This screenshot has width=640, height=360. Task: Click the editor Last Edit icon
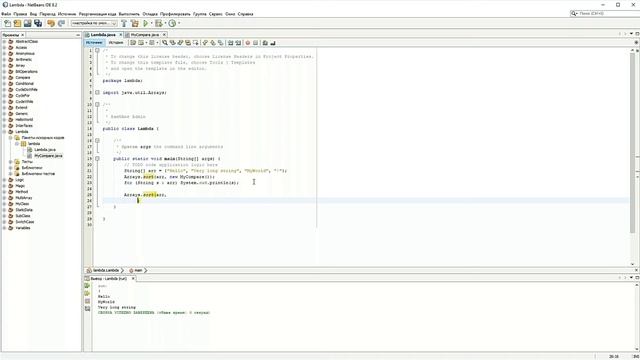[x=133, y=42]
